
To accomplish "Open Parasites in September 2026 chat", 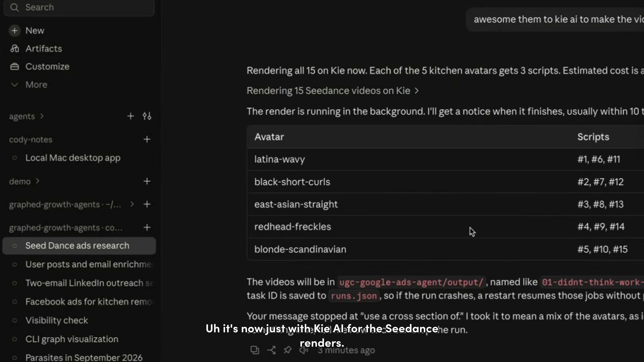I will coord(84,357).
